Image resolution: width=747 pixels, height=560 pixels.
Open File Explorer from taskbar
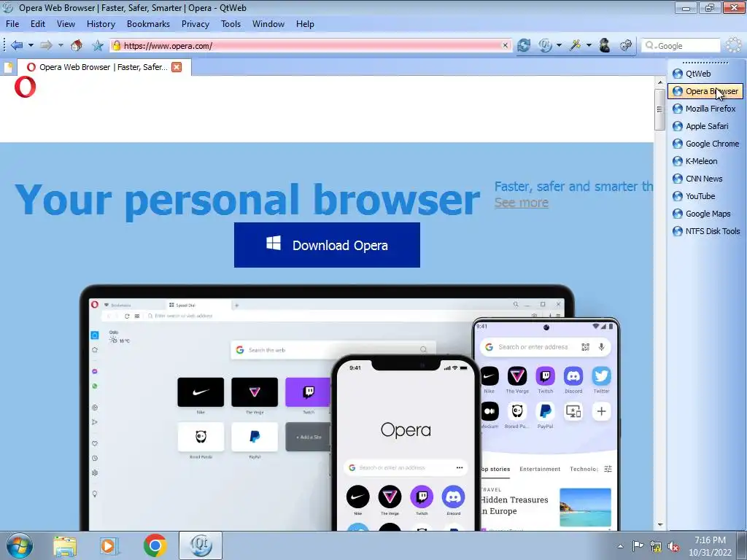click(65, 545)
